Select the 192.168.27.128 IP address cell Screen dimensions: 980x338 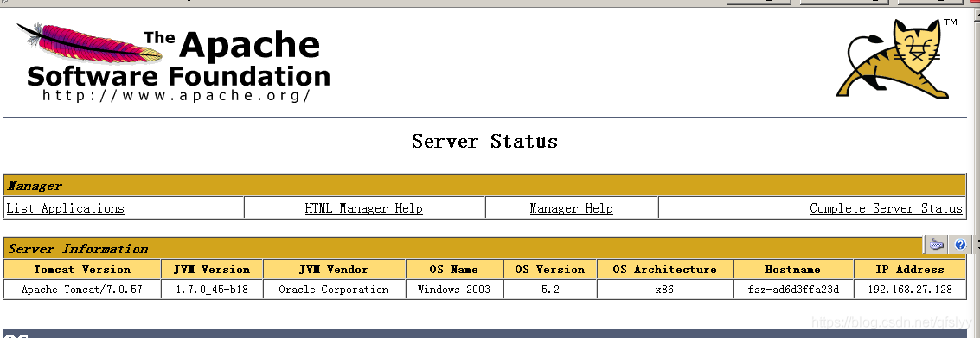pos(910,290)
